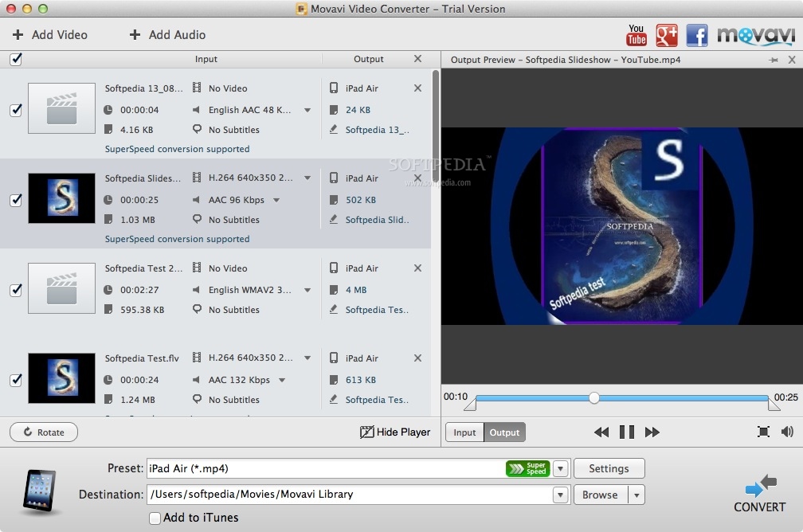
Task: Click the Output column header
Action: [x=368, y=59]
